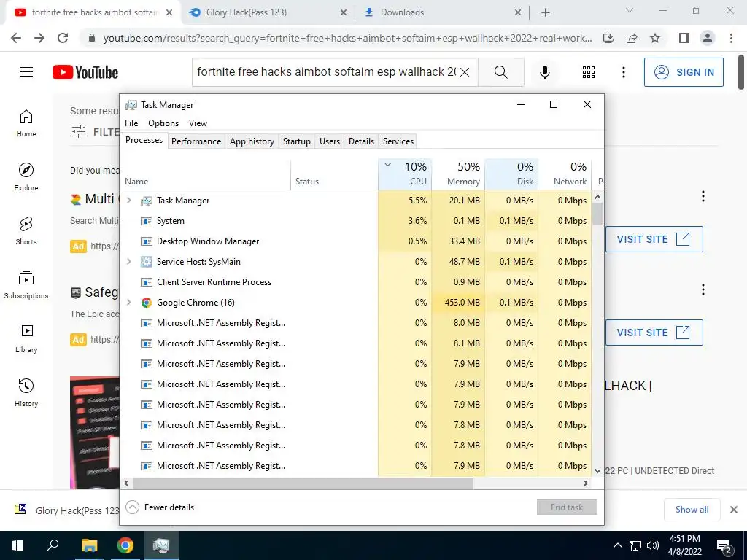Viewport: 747px width, 560px height.
Task: Open Library in YouTube sidebar
Action: pos(26,338)
